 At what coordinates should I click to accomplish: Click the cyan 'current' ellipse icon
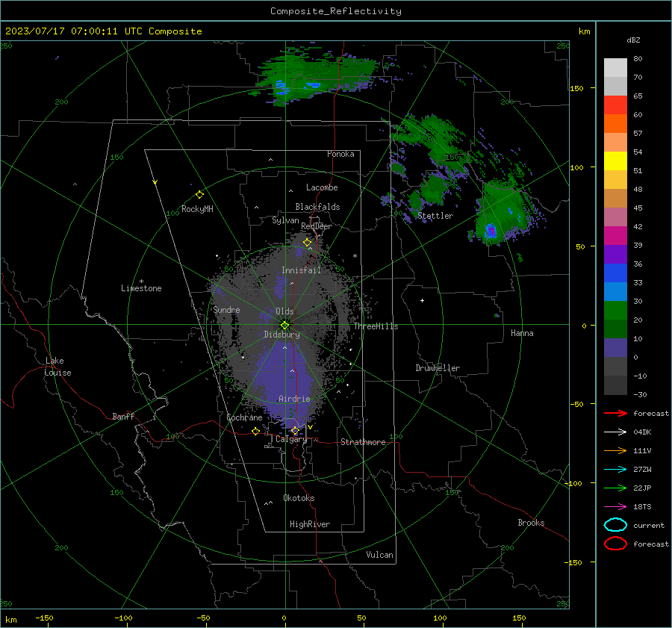(x=615, y=525)
